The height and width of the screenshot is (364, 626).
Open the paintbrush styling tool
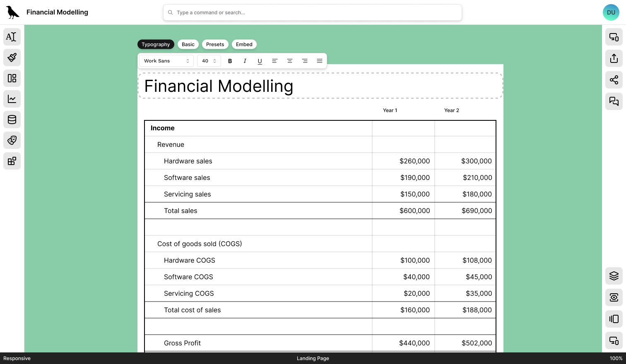tap(12, 57)
